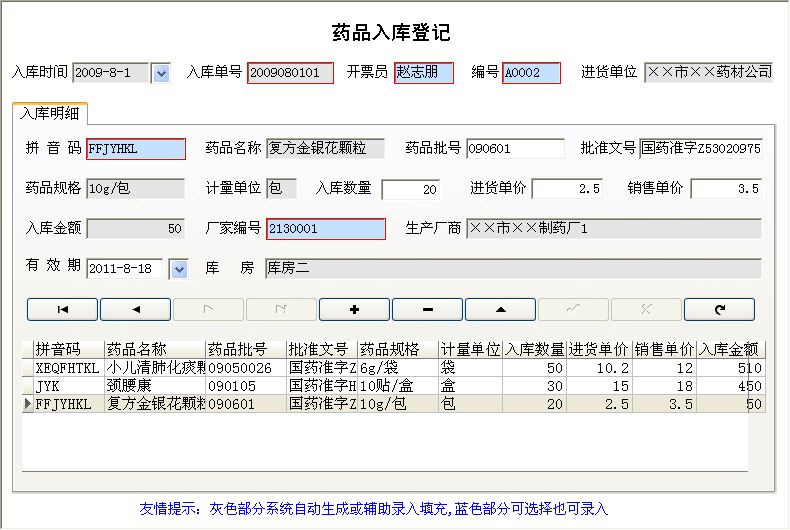
Task: Click the 入库数量 input field
Action: [410, 189]
